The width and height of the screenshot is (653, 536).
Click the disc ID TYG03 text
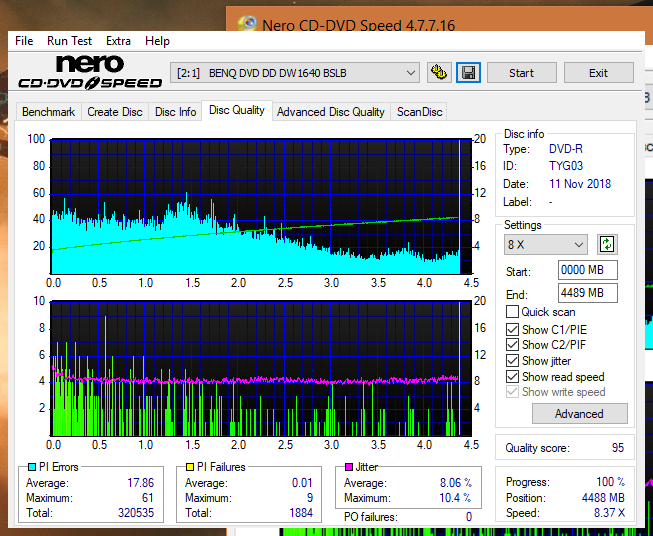566,166
